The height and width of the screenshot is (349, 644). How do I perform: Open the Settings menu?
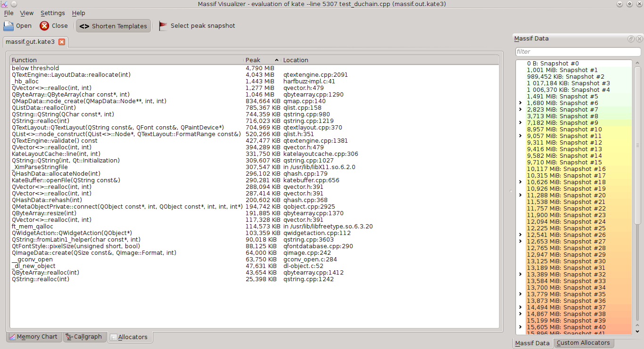[52, 13]
